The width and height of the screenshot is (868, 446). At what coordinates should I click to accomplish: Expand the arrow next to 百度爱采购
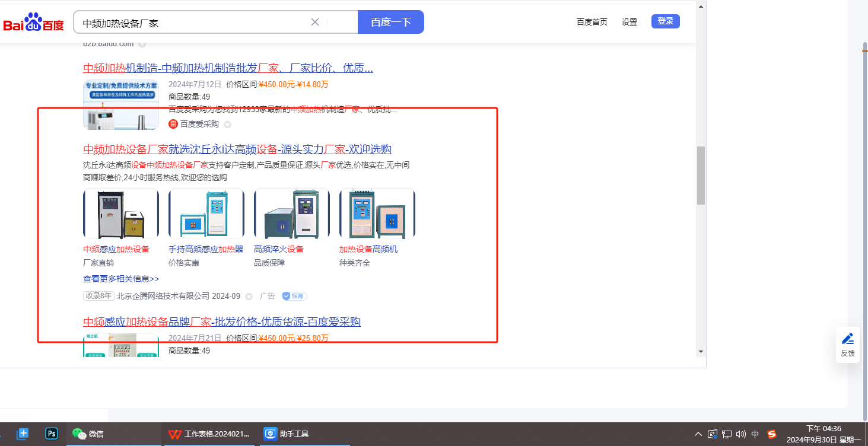pos(227,125)
